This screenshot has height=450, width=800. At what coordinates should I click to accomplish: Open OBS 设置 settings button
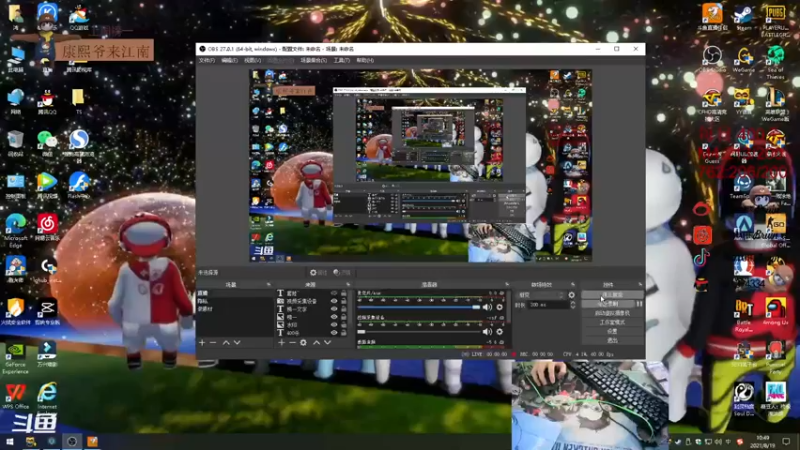point(612,331)
